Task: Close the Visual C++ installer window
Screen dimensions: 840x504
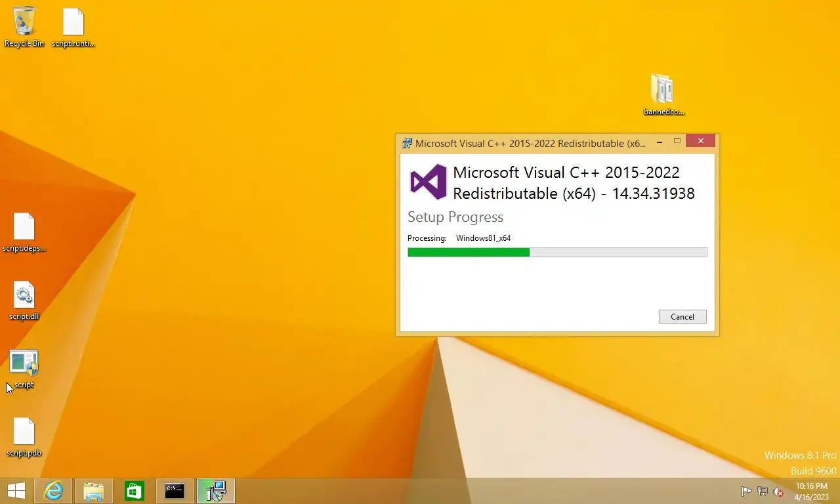Action: click(x=701, y=141)
